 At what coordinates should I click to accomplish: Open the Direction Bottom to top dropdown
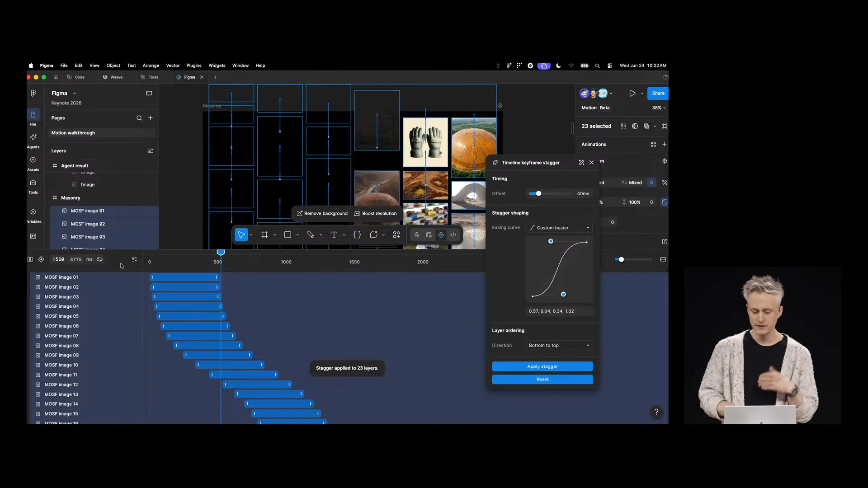click(x=560, y=346)
